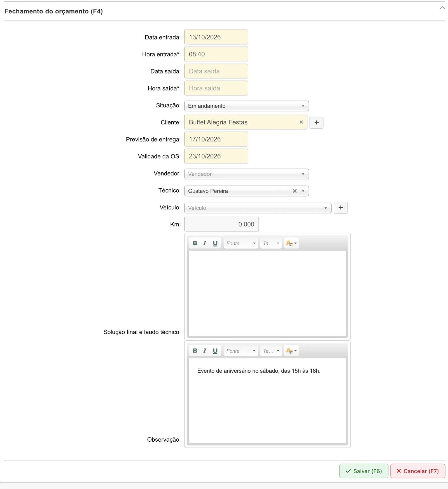
Task: Clear the Buffet Alegria Festas client
Action: tap(301, 122)
